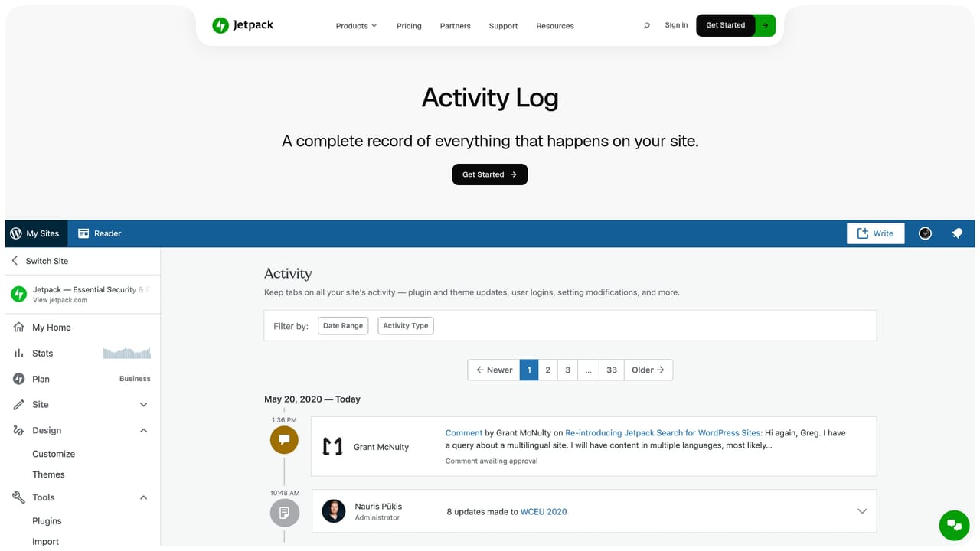Click the Plan lightning icon
Screen dimensions: 980x551
19,379
